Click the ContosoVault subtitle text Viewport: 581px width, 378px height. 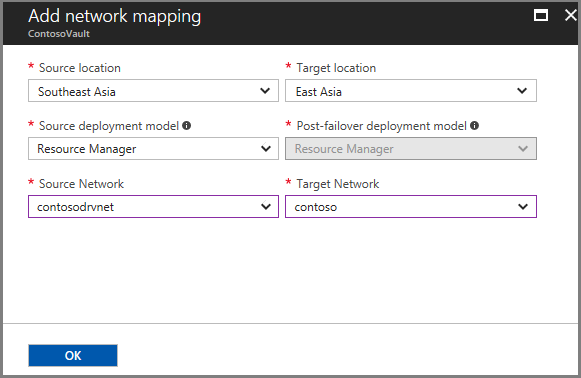click(59, 34)
